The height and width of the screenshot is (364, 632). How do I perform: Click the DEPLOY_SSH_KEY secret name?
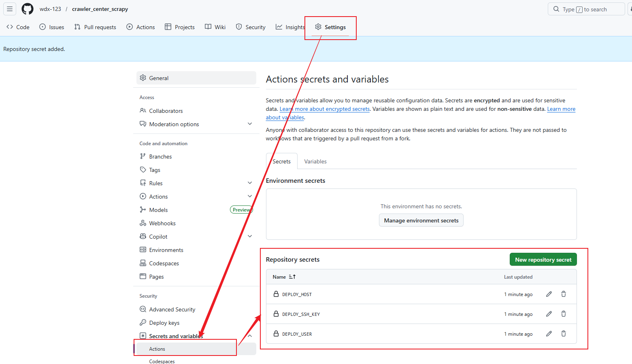click(x=301, y=314)
